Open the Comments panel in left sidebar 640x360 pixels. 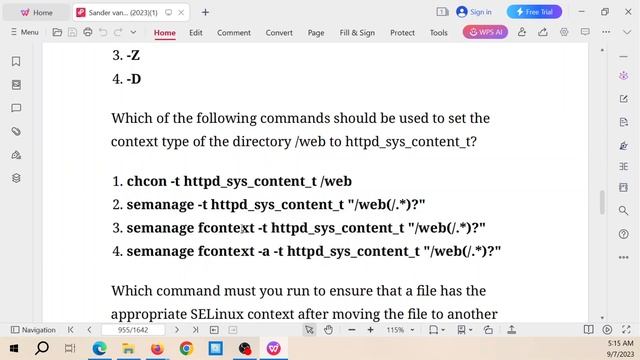pyautogui.click(x=16, y=108)
